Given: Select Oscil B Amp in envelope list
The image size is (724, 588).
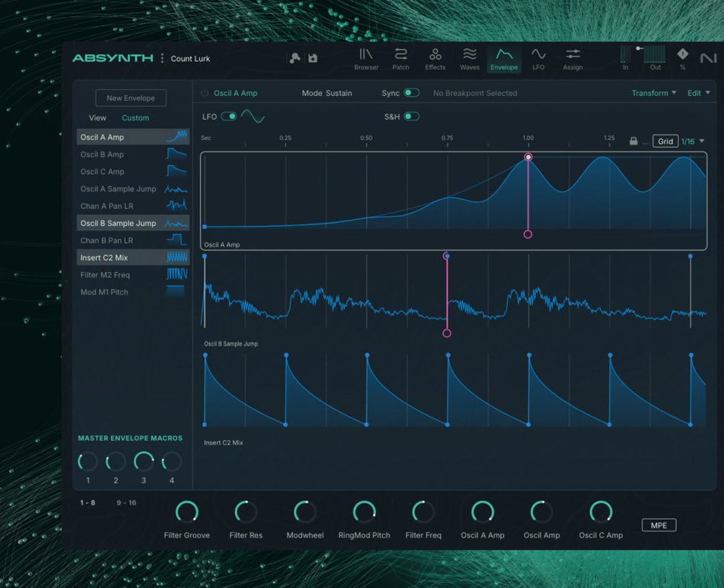Looking at the screenshot, I should [103, 155].
